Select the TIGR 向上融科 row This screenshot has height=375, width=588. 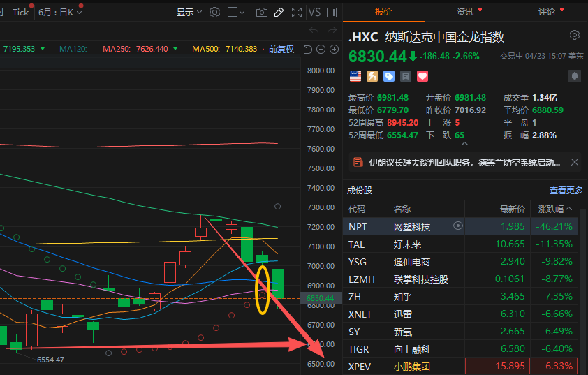tap(460, 348)
